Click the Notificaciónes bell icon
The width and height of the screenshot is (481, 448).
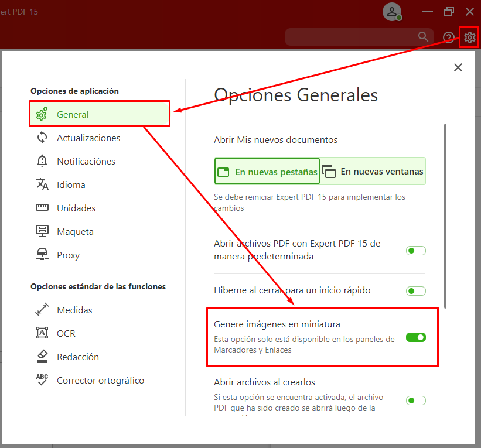click(42, 161)
